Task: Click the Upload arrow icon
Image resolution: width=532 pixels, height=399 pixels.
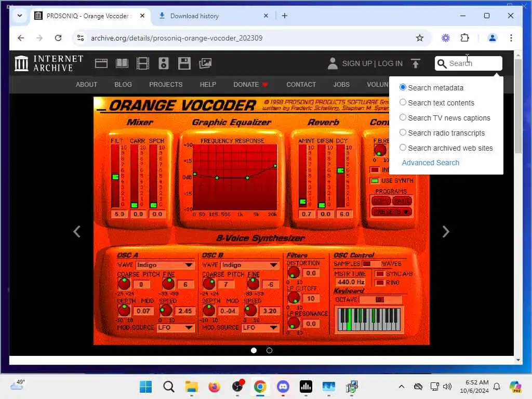Action: (x=415, y=63)
